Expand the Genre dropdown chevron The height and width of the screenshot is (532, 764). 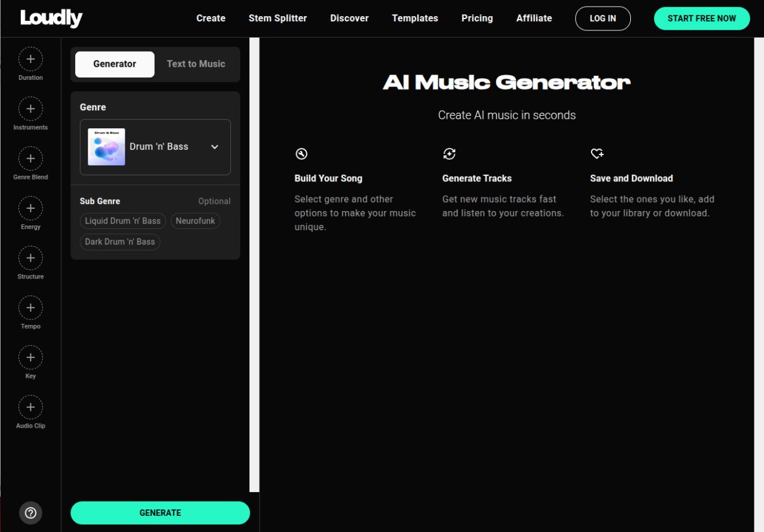[215, 147]
